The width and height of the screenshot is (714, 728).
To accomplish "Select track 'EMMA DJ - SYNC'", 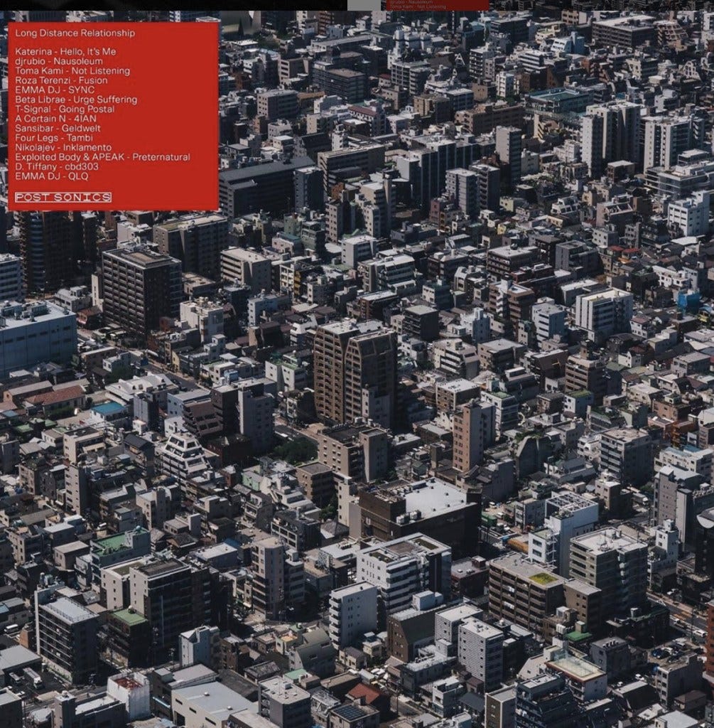I will tap(55, 90).
